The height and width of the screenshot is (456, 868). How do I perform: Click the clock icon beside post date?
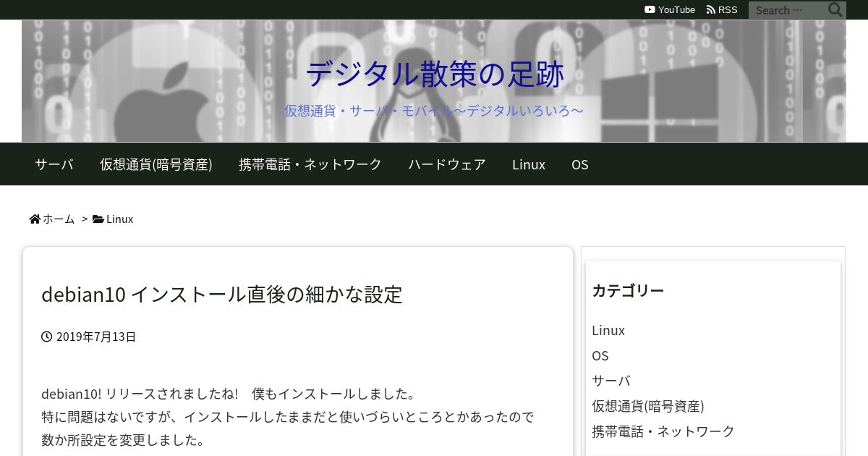click(47, 337)
